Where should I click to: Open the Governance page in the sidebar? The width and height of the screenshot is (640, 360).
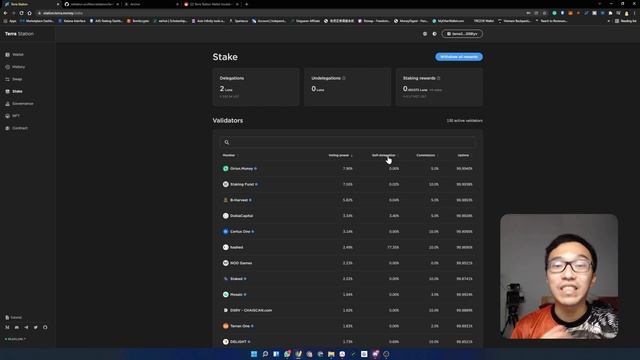pos(19,103)
